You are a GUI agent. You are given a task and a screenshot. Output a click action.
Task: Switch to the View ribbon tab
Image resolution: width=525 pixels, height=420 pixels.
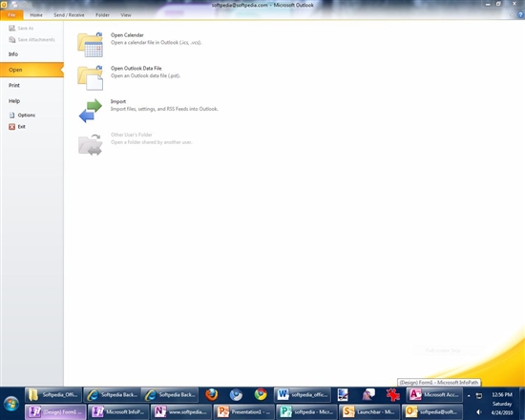(126, 14)
